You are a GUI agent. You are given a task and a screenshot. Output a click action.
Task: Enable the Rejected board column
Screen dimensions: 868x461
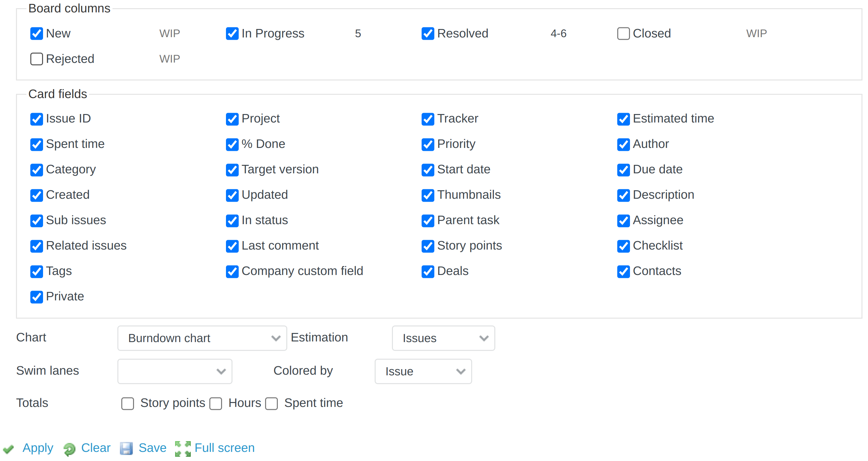tap(37, 59)
